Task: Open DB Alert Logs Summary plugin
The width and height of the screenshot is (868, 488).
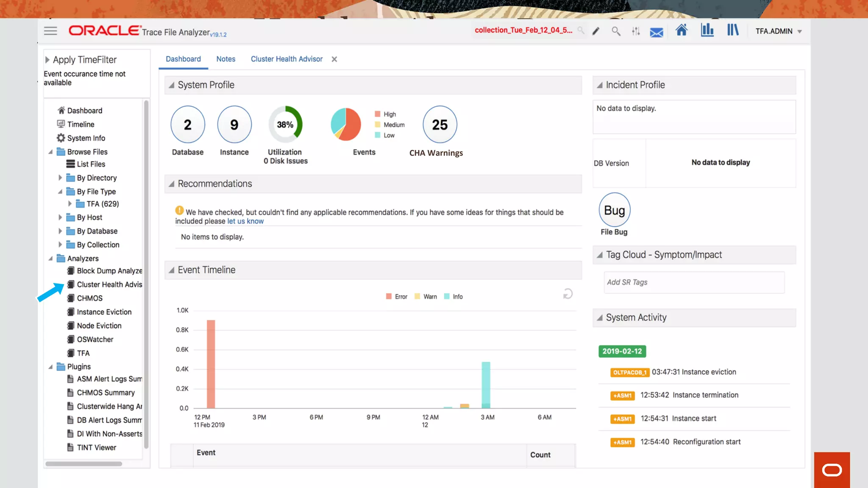Action: pos(105,420)
